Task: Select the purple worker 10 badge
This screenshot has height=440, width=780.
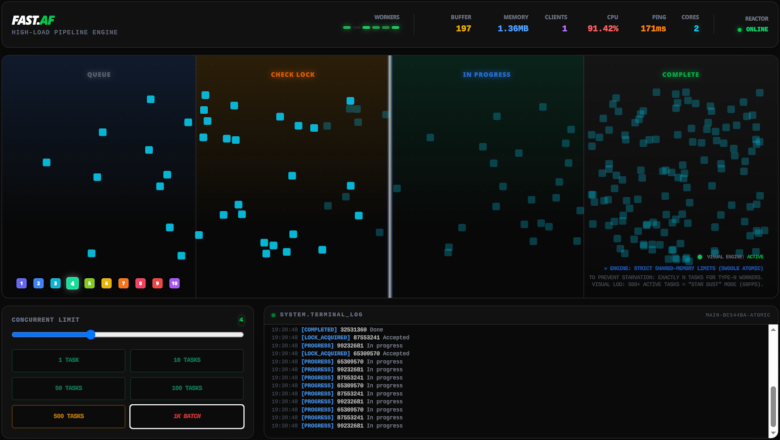Action: (x=174, y=283)
